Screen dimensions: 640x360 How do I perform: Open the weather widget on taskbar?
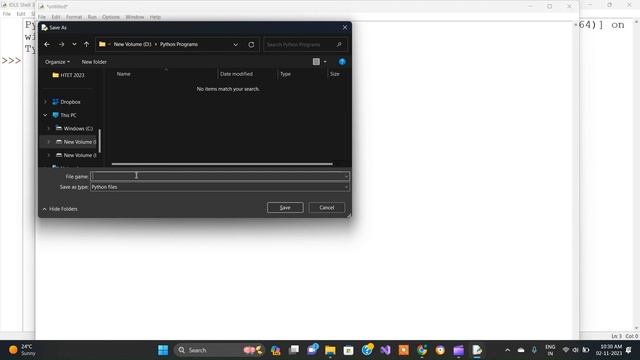(x=22, y=350)
